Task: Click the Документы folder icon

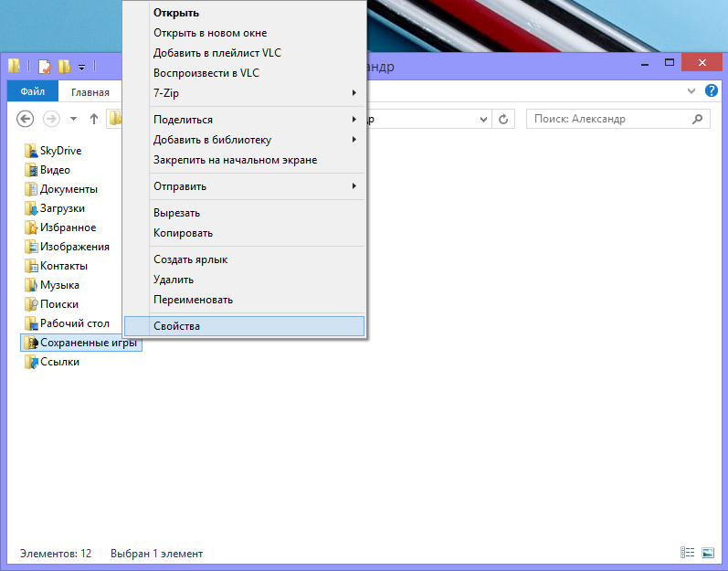Action: click(31, 189)
